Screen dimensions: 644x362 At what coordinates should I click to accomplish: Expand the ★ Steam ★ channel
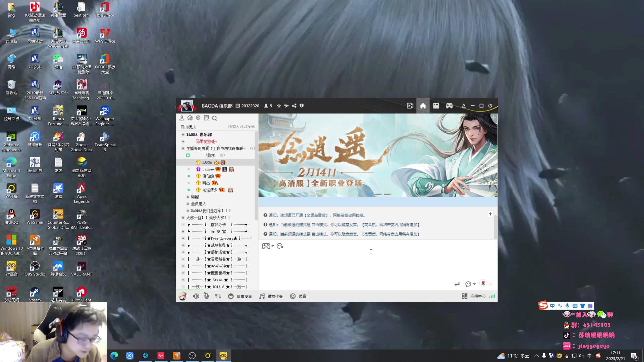coord(183,280)
